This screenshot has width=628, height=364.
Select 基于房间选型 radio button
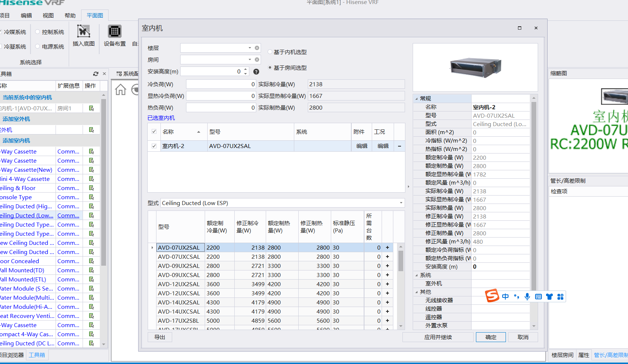point(270,68)
